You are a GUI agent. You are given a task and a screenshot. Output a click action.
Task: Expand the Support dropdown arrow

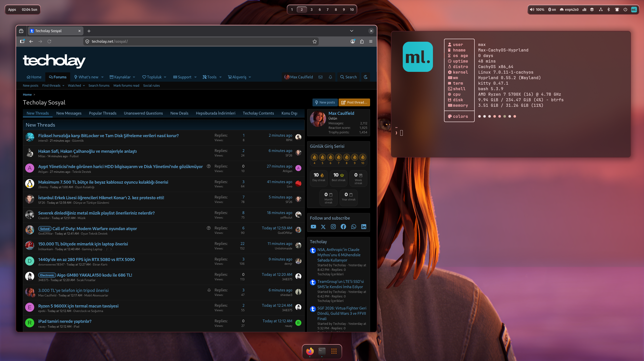coord(195,77)
